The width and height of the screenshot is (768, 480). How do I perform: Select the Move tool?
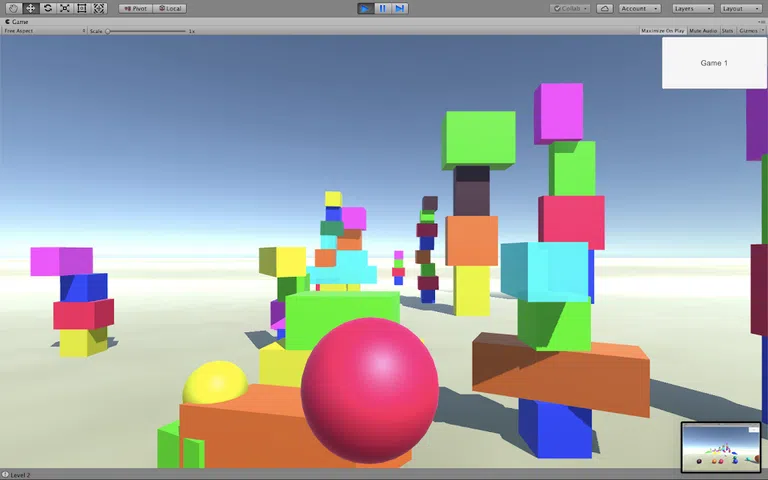(x=30, y=8)
